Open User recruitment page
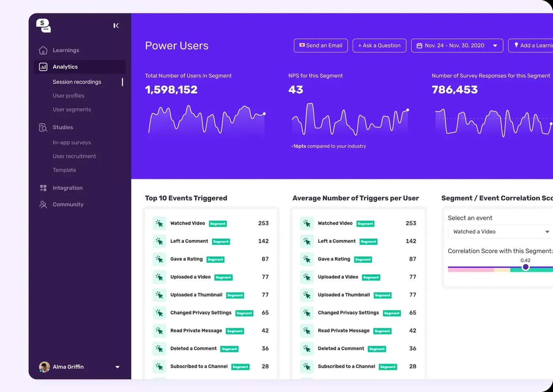The height and width of the screenshot is (392, 553). tap(74, 156)
